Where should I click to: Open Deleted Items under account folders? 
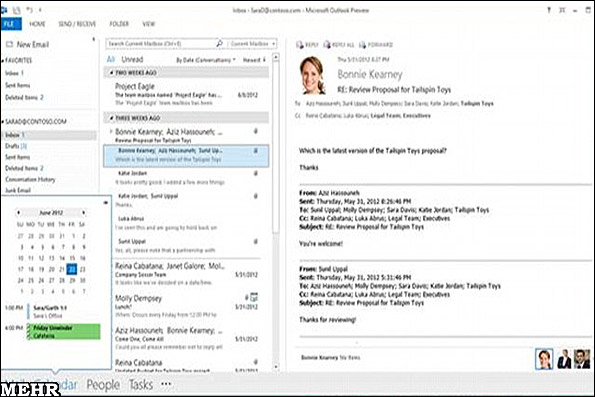pos(24,168)
